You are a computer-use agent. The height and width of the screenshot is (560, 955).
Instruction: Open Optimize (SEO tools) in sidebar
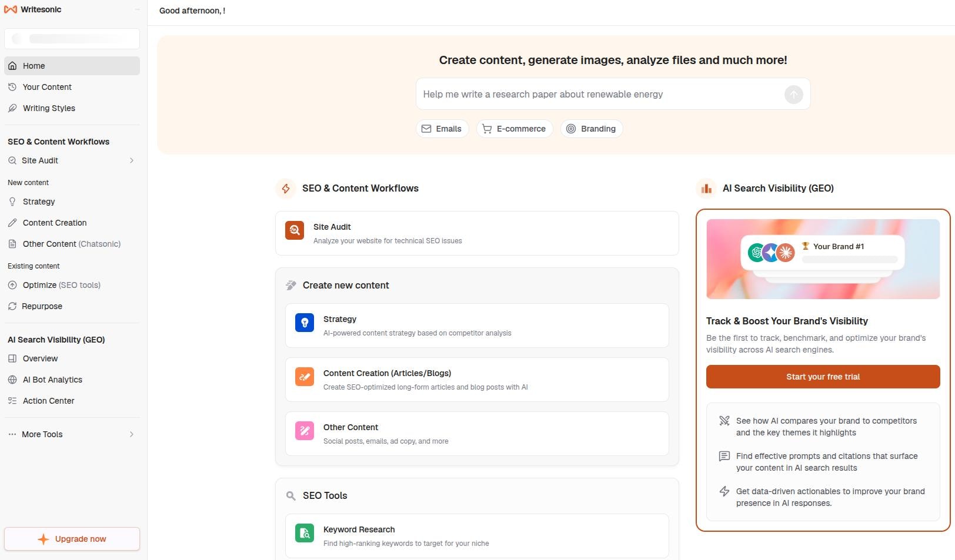(x=72, y=285)
